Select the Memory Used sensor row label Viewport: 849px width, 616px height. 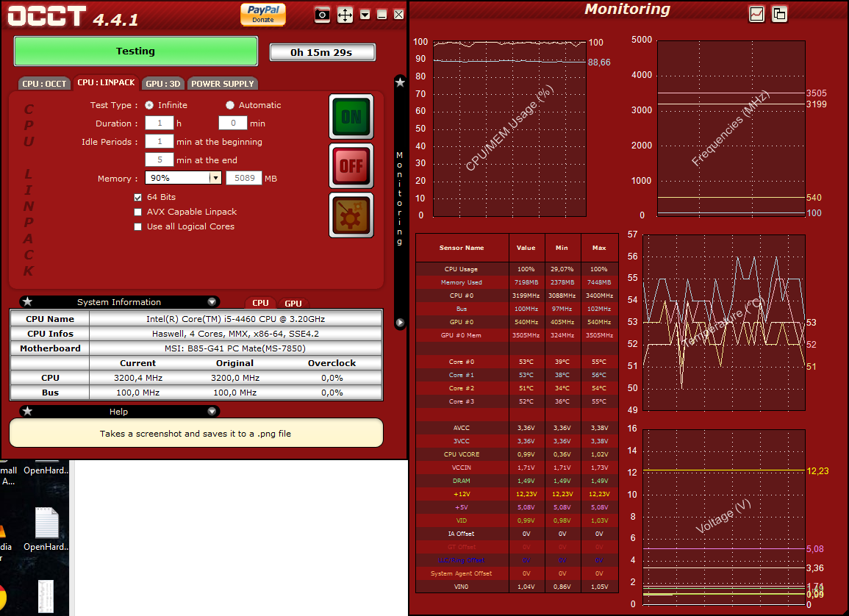pos(462,282)
